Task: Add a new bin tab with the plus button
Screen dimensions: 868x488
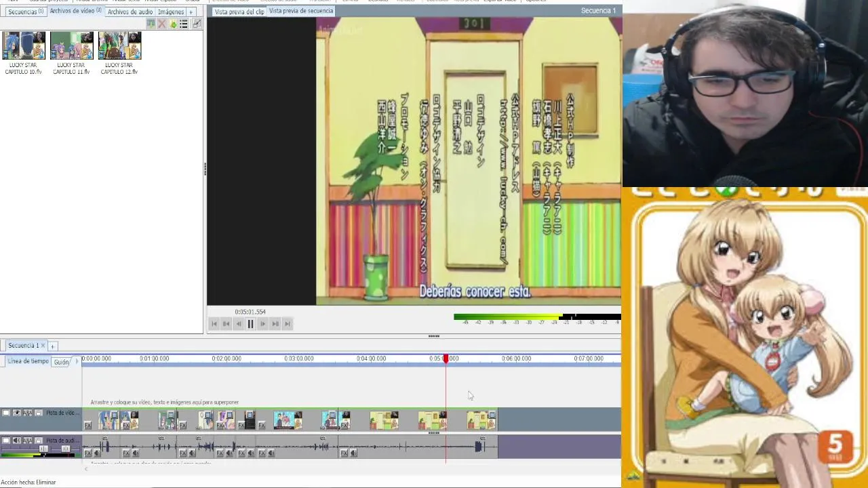Action: coord(191,12)
